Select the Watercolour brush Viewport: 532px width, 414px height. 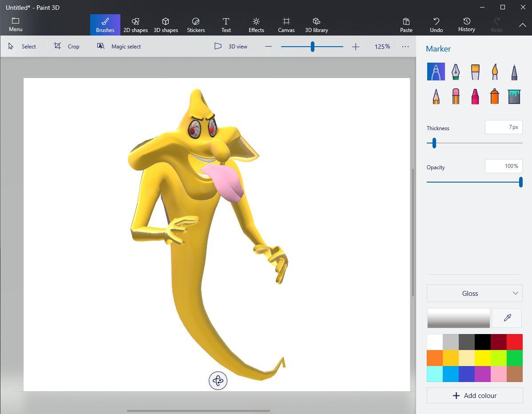coord(495,72)
